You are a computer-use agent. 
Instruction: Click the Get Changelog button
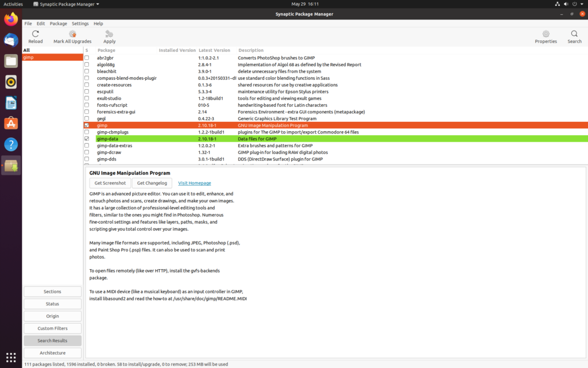[152, 183]
